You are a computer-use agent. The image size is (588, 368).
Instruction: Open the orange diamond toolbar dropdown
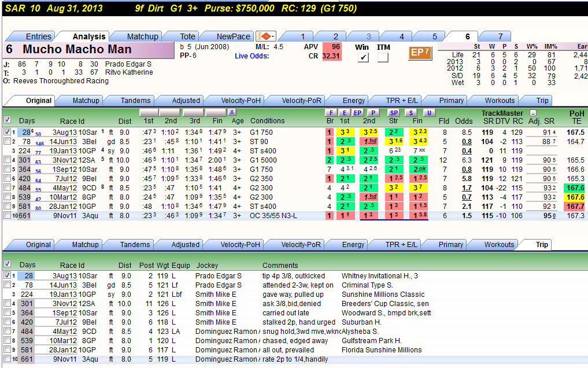266,36
